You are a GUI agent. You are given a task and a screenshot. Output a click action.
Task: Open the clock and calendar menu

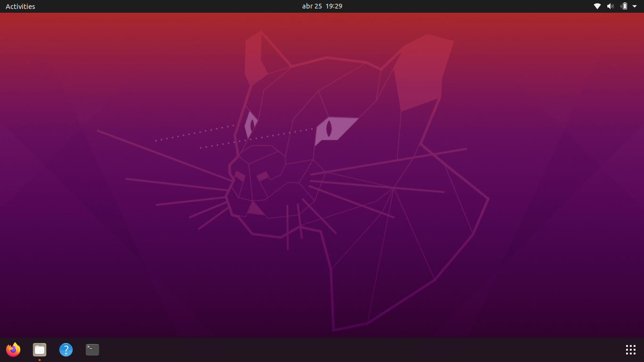[322, 6]
